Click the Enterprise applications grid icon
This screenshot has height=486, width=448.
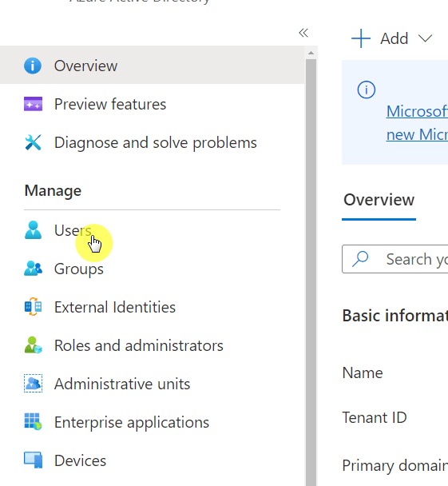tap(33, 422)
